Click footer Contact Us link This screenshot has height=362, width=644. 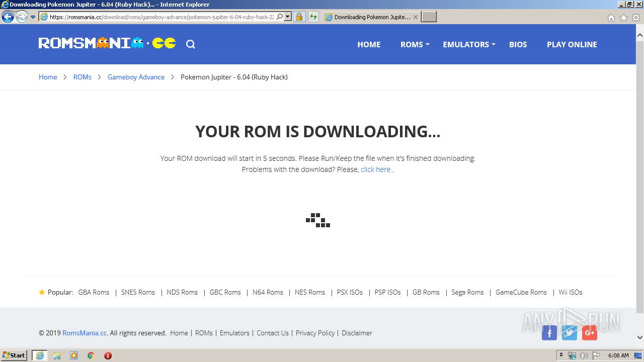[x=273, y=333]
